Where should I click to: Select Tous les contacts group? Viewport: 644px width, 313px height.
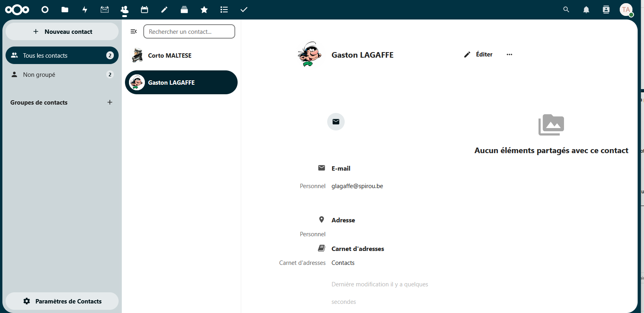62,55
